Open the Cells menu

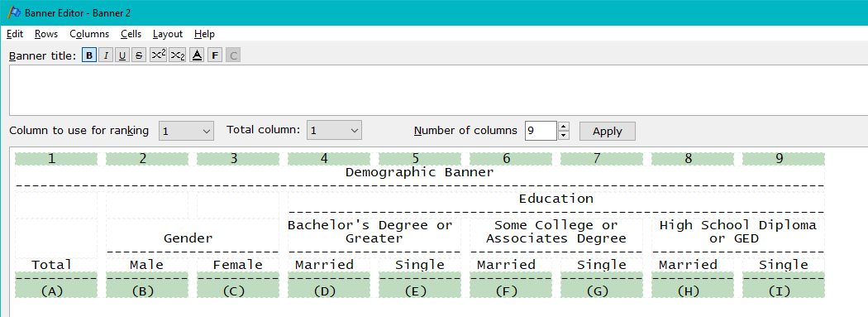pyautogui.click(x=131, y=34)
